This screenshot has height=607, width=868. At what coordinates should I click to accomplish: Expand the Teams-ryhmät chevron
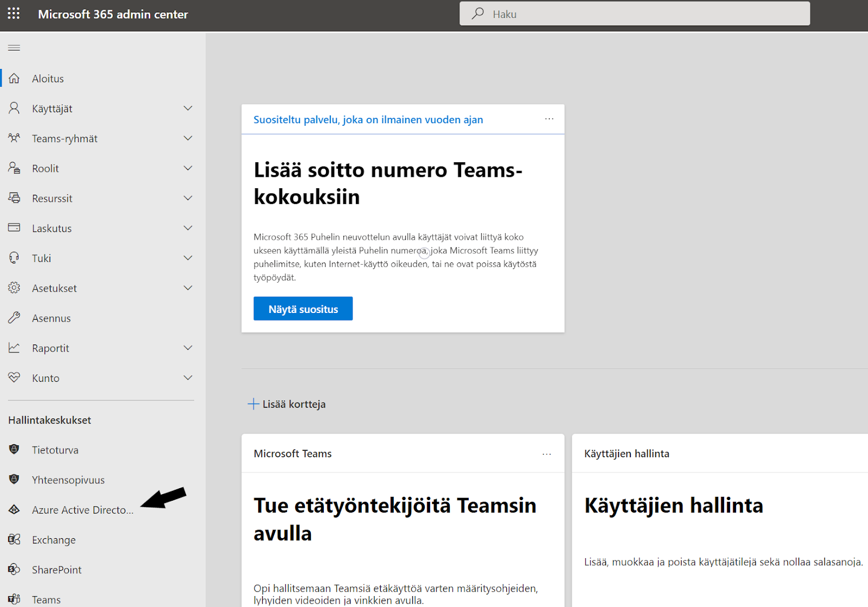pos(188,138)
